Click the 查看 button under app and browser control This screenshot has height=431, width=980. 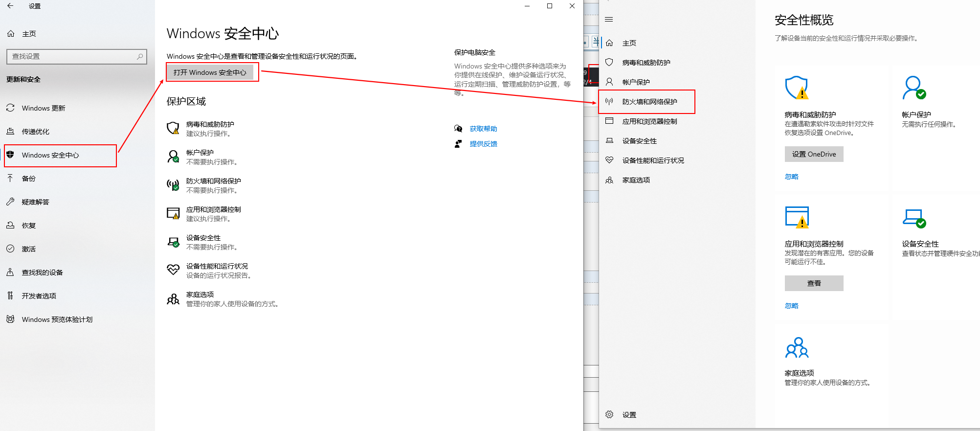(814, 283)
